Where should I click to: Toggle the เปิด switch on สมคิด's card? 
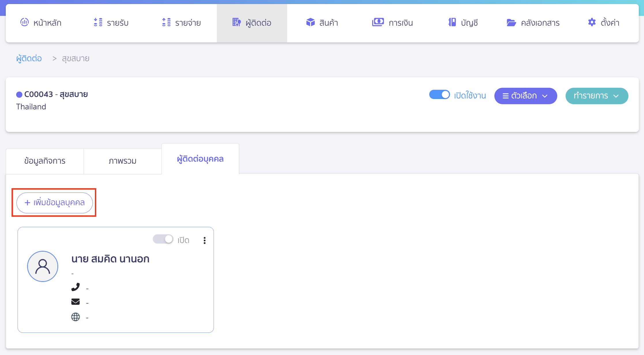point(163,239)
